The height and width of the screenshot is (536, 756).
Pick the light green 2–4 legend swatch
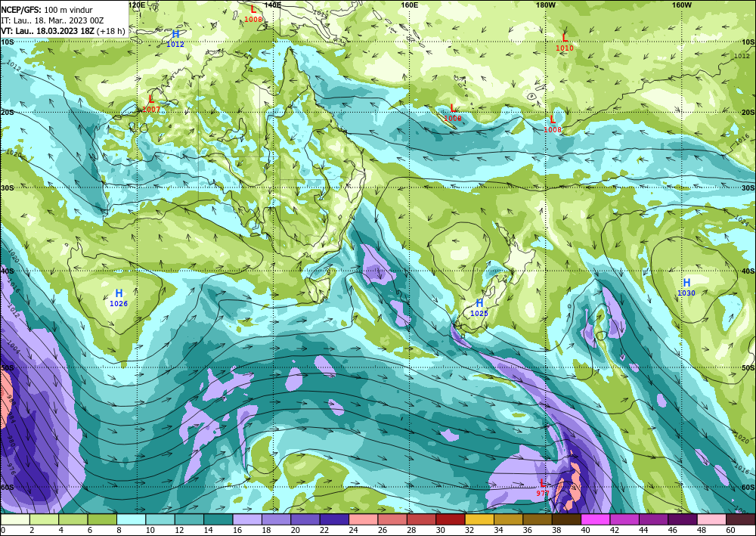click(45, 519)
